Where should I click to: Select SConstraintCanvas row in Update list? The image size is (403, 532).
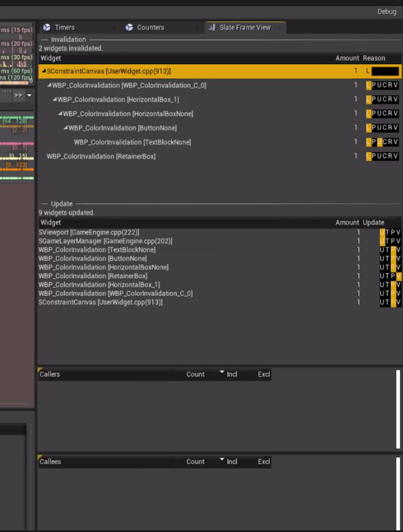coord(220,302)
